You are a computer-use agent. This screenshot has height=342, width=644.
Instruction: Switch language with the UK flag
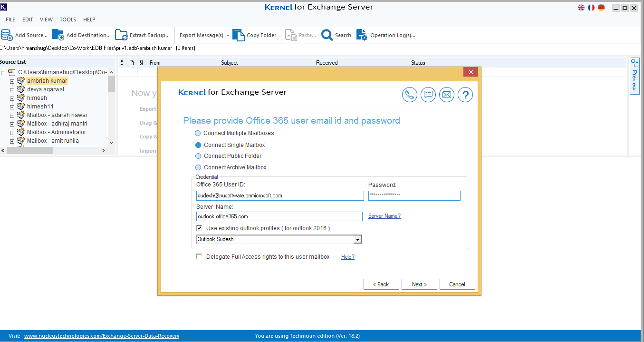point(581,8)
